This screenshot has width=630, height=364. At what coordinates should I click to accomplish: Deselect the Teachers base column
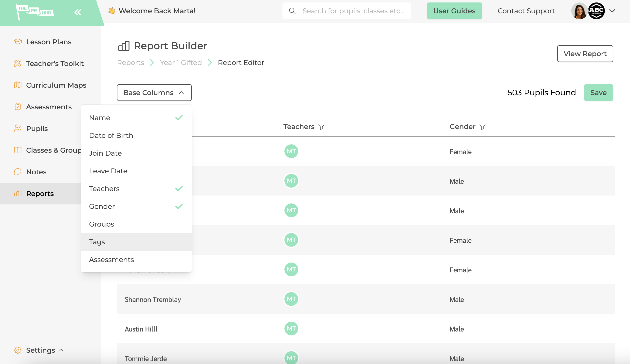point(179,188)
